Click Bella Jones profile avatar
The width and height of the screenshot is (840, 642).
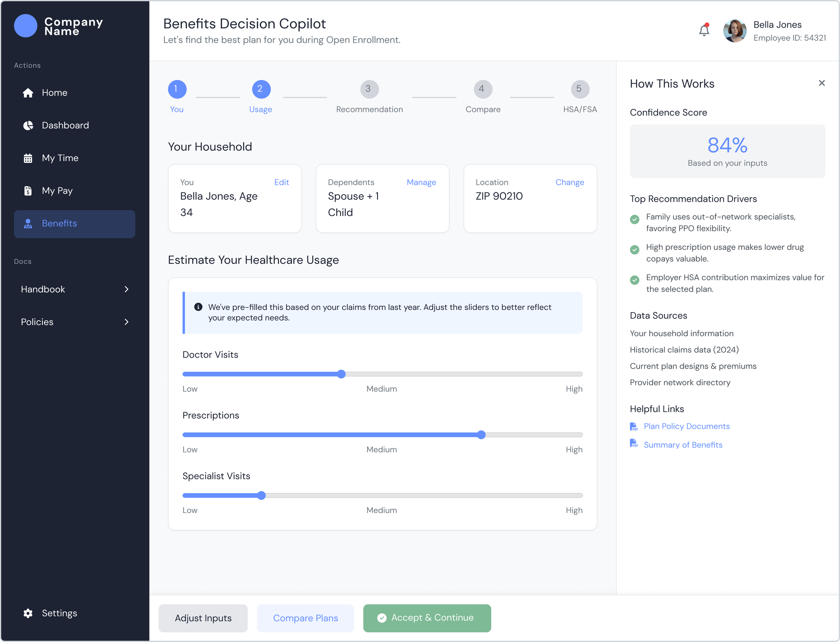pyautogui.click(x=734, y=31)
